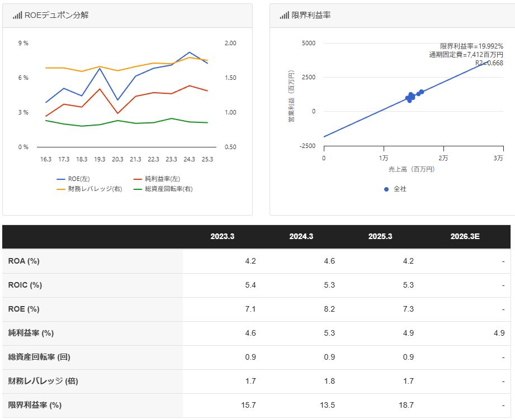Viewport: 515px width, 420px height.
Task: Select the 財務レバレッジ (倍) row label
Action: pos(43,381)
